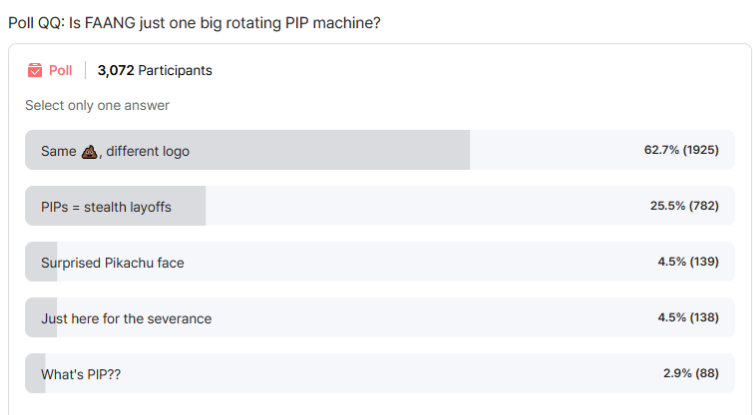Click the '3,072 Participants' count
Image resolution: width=753 pixels, height=415 pixels.
pos(155,71)
